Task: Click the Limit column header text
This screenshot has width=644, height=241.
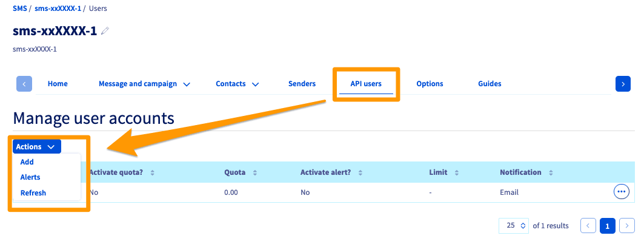Action: [438, 172]
